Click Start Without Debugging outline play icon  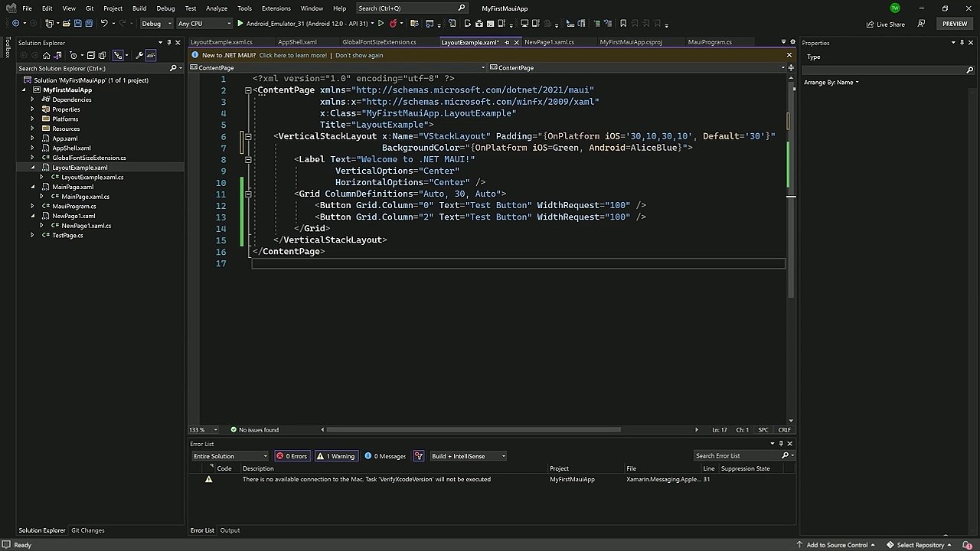[381, 24]
